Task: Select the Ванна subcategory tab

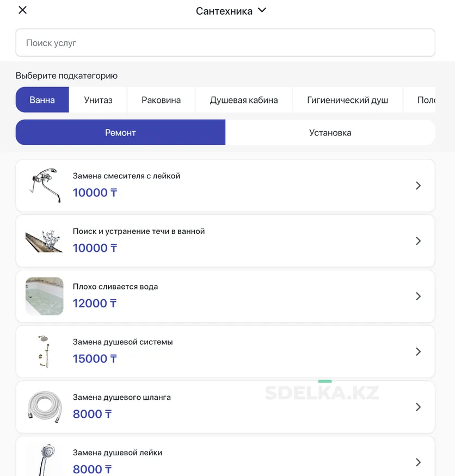Action: coord(42,100)
